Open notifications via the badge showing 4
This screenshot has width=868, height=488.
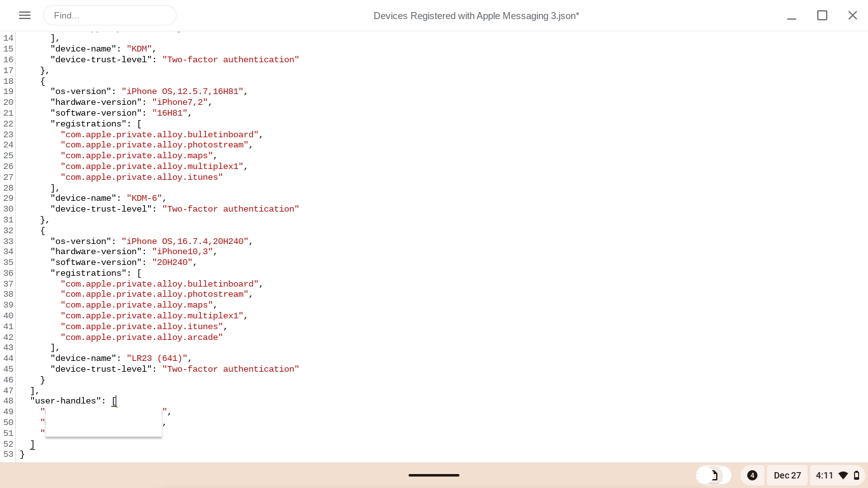(752, 475)
